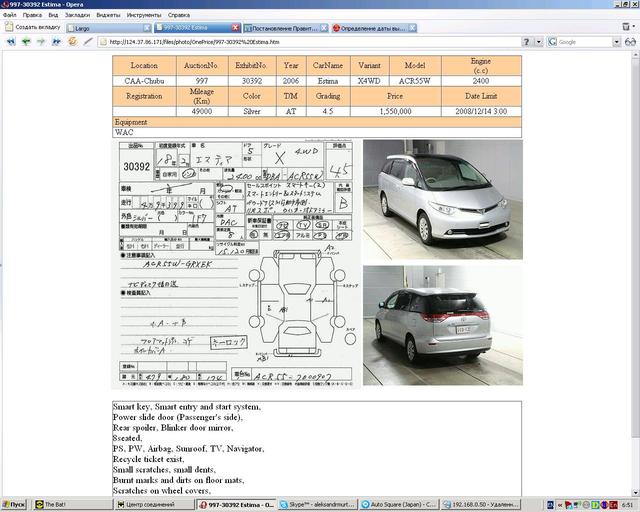
Task: Click the 'X4WD' variant cell
Action: click(369, 81)
